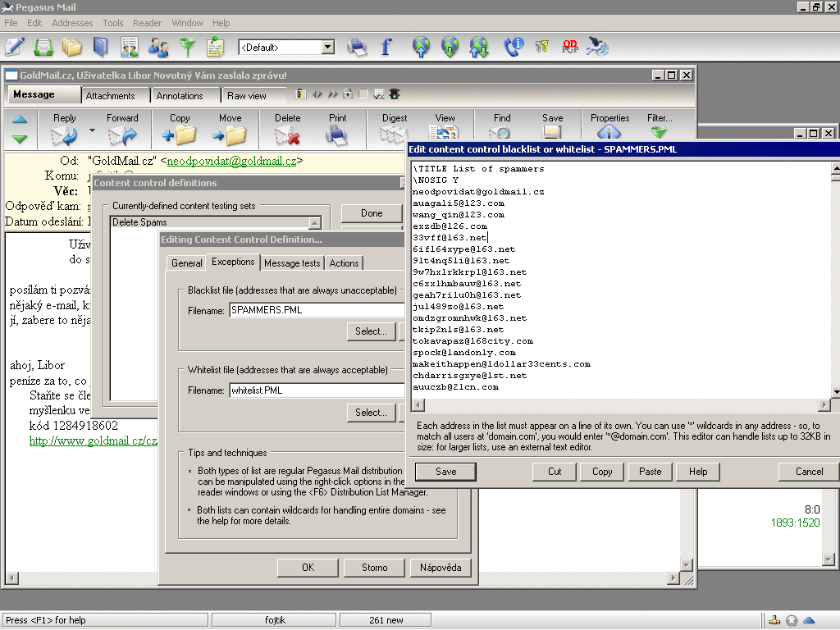Click Done in Content control definitions
The width and height of the screenshot is (840, 630).
coord(372,213)
